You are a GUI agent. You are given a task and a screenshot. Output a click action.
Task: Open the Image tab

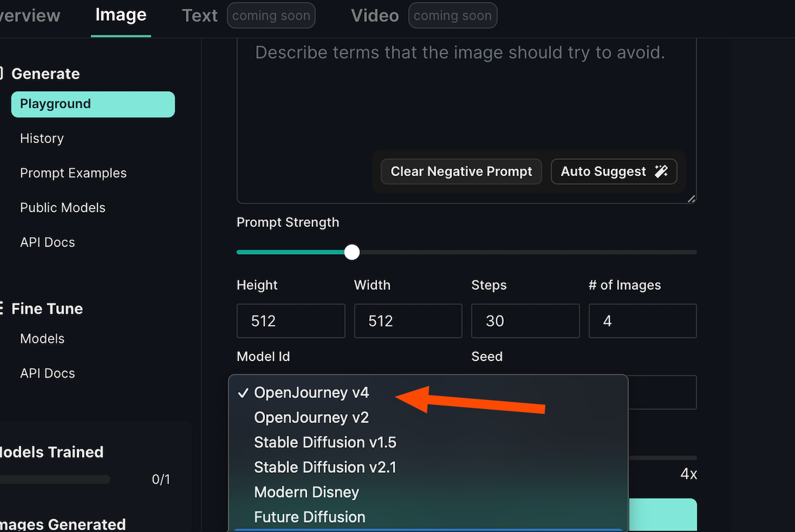click(121, 15)
